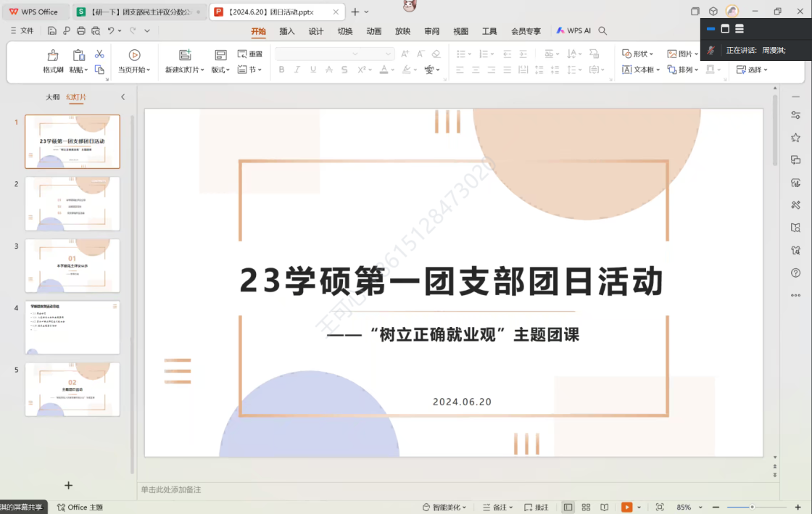Click the 备注 button in status bar
812x514 pixels.
(x=498, y=507)
